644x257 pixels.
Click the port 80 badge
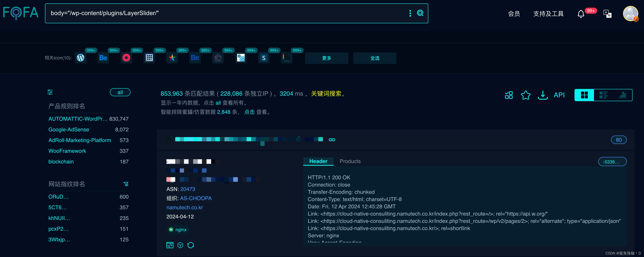tap(619, 140)
